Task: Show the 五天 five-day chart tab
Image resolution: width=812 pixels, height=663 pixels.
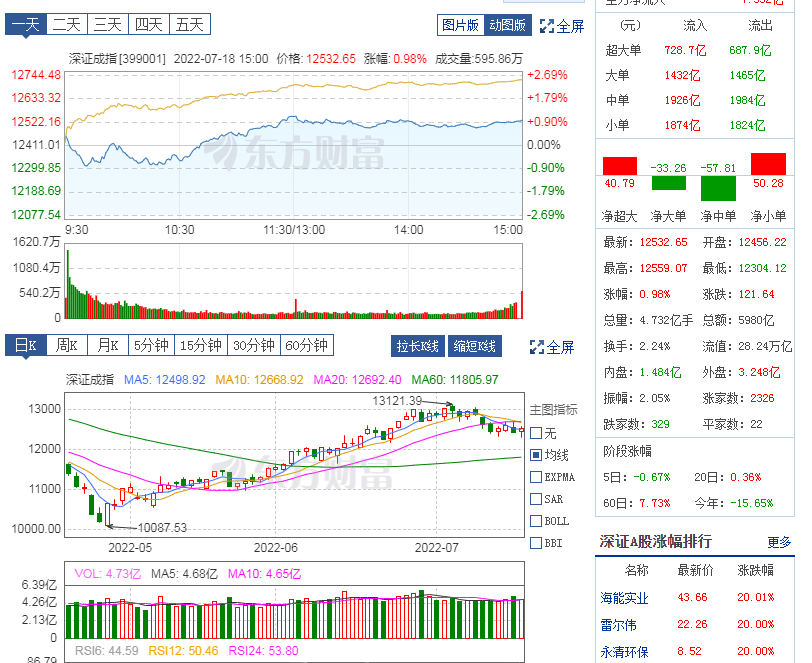Action: click(x=190, y=24)
